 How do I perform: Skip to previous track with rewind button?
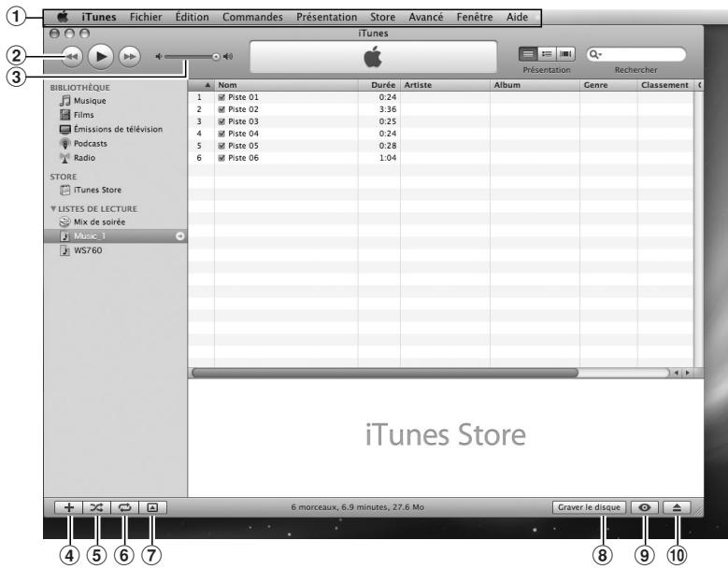pos(71,56)
